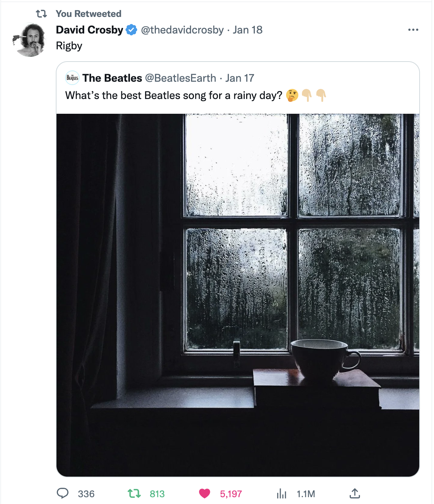Click the retweet icon beside "You Retweeted"
Viewport: 434px width, 504px height.
pyautogui.click(x=41, y=14)
